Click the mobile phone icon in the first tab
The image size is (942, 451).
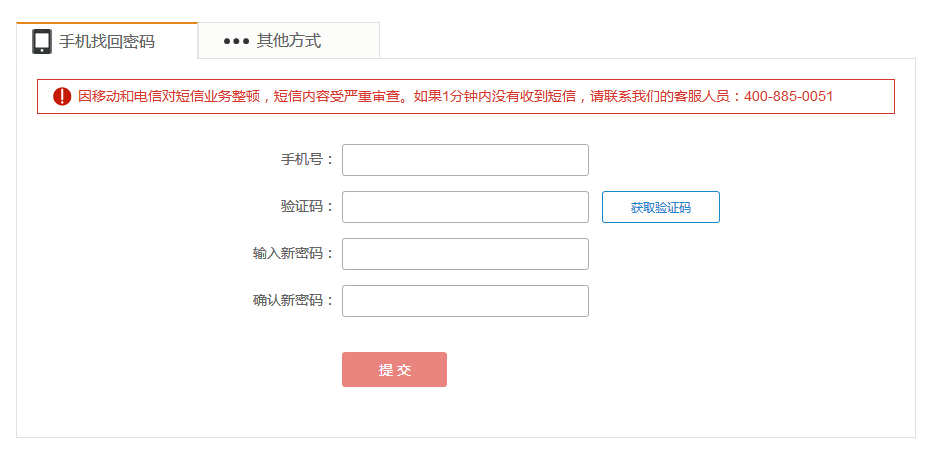41,41
